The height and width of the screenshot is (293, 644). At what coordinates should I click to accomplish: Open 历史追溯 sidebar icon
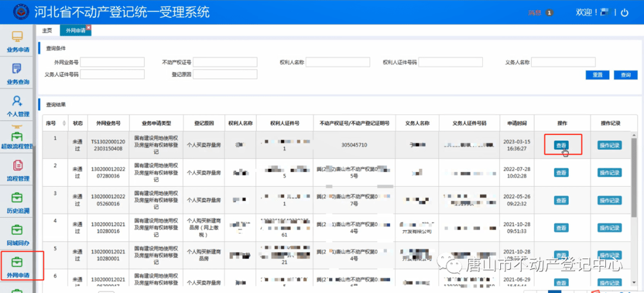click(x=17, y=202)
